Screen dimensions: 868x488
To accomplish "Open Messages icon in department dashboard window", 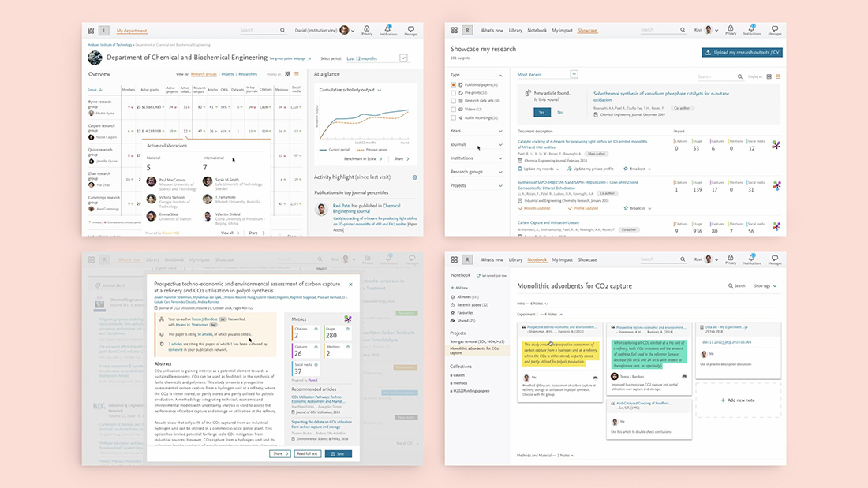I will [411, 30].
